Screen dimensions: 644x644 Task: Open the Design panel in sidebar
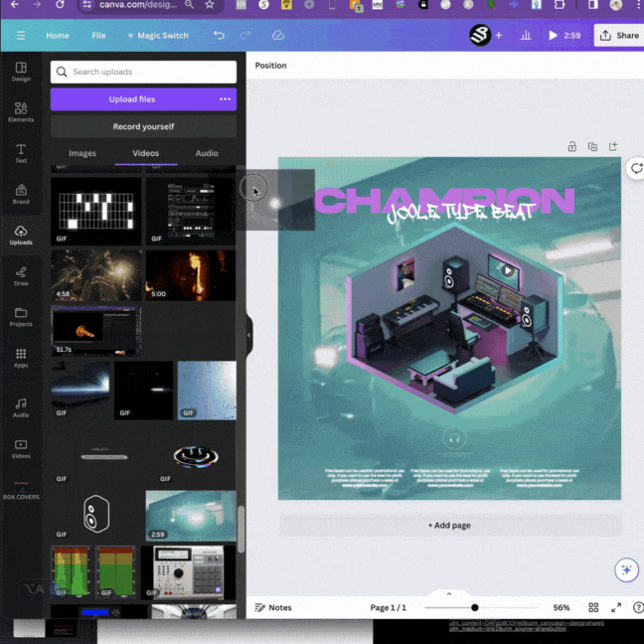coord(21,72)
